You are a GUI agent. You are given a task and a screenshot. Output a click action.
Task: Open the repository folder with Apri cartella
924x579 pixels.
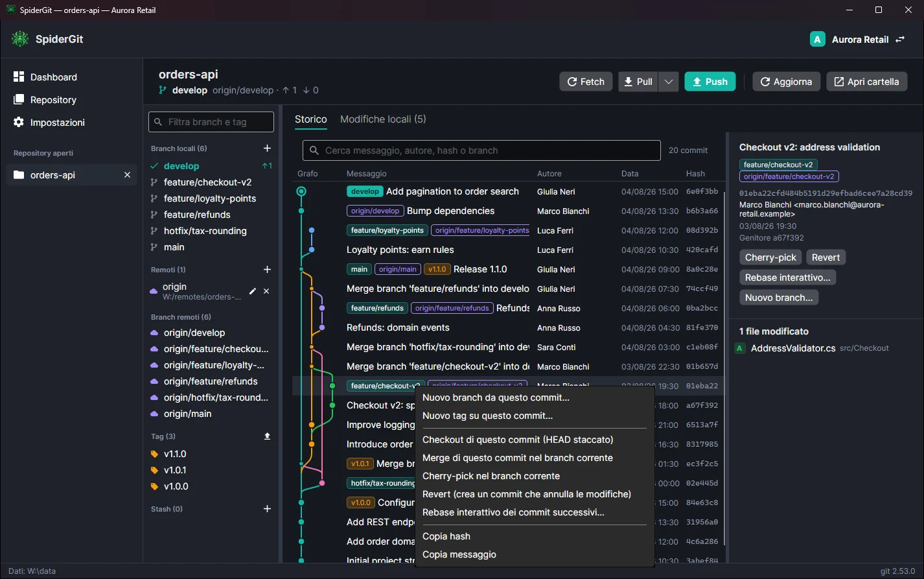pos(866,82)
